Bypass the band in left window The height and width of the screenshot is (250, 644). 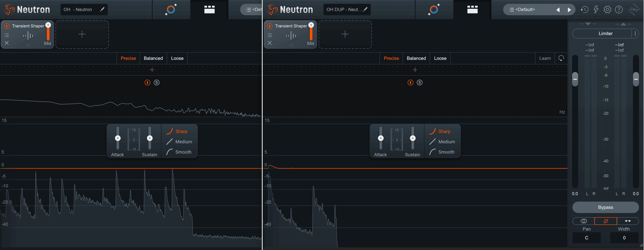[147, 83]
